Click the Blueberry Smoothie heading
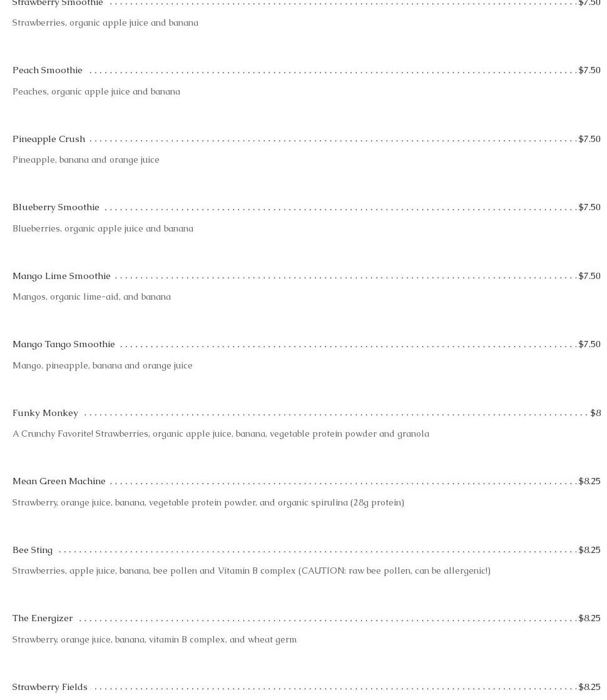 pos(56,207)
